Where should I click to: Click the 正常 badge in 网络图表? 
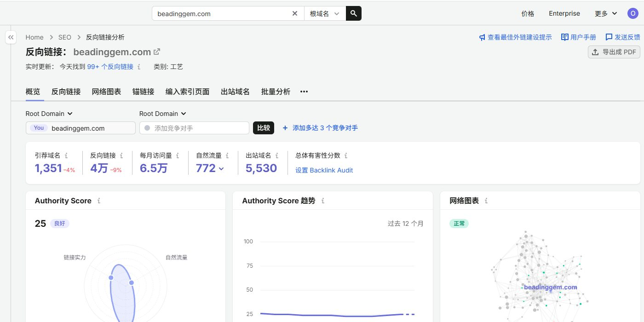(459, 224)
